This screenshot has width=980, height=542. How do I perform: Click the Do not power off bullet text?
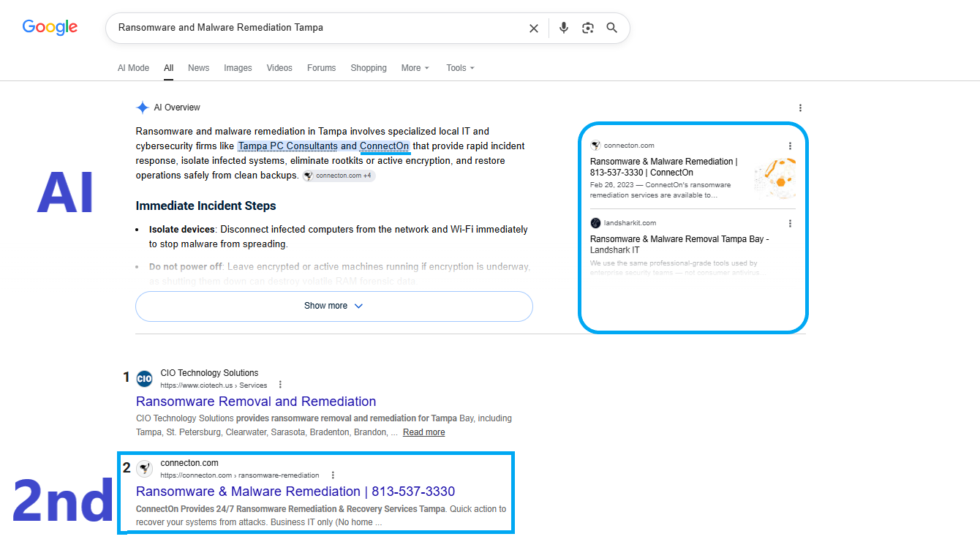pyautogui.click(x=340, y=274)
